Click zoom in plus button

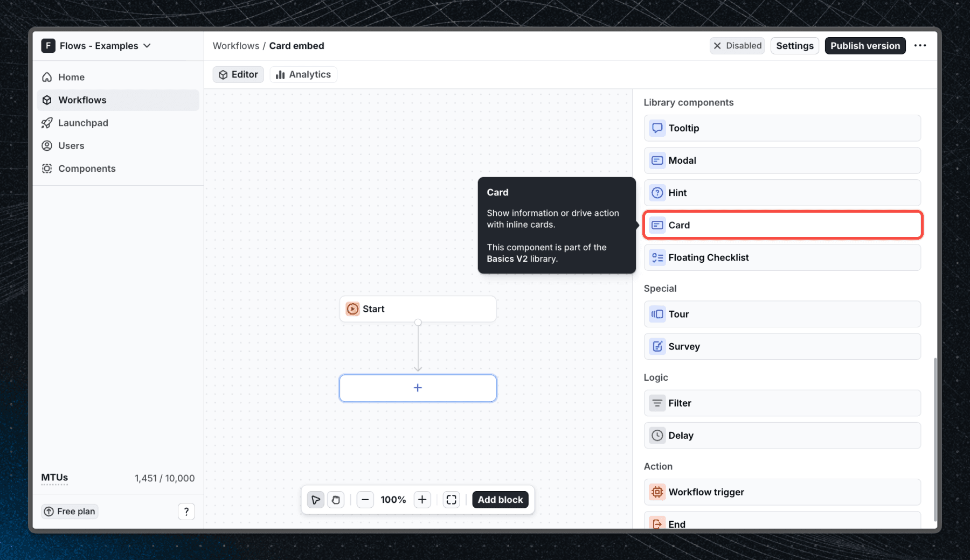422,500
